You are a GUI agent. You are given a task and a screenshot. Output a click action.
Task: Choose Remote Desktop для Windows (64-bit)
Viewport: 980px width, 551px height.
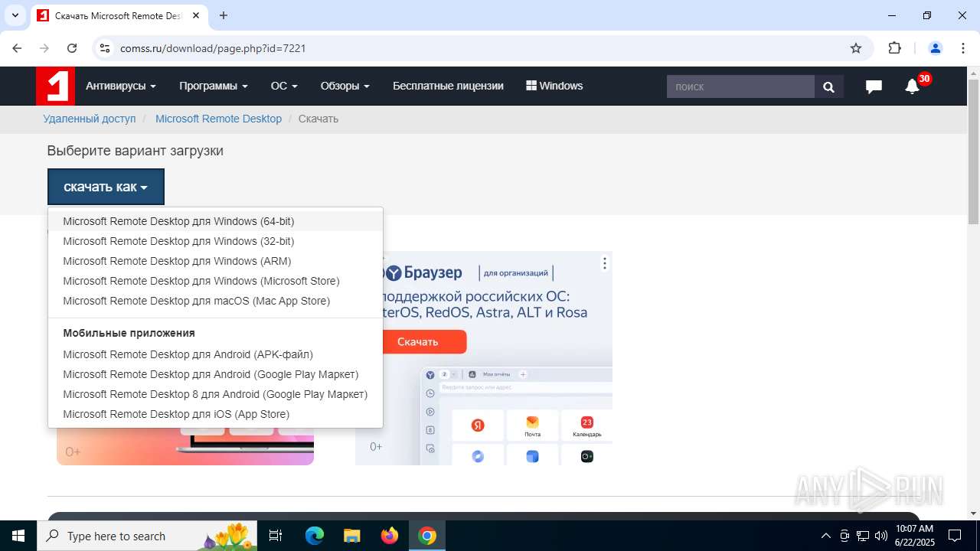pos(215,221)
